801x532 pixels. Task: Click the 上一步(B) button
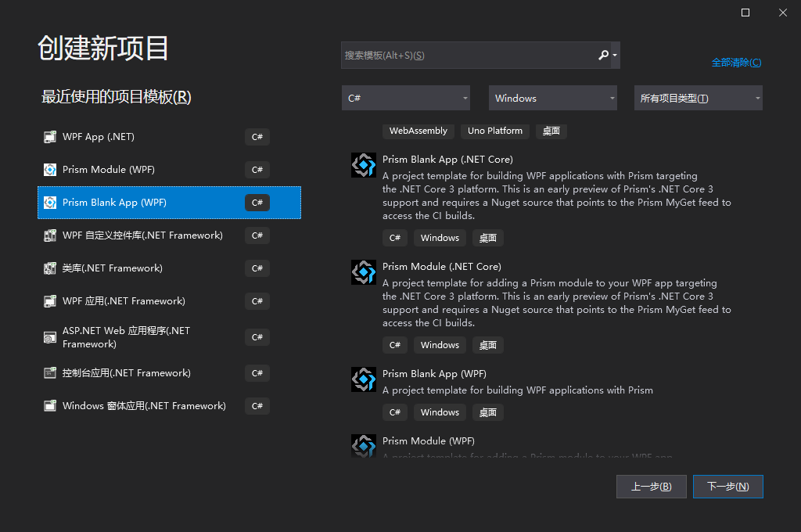point(651,486)
